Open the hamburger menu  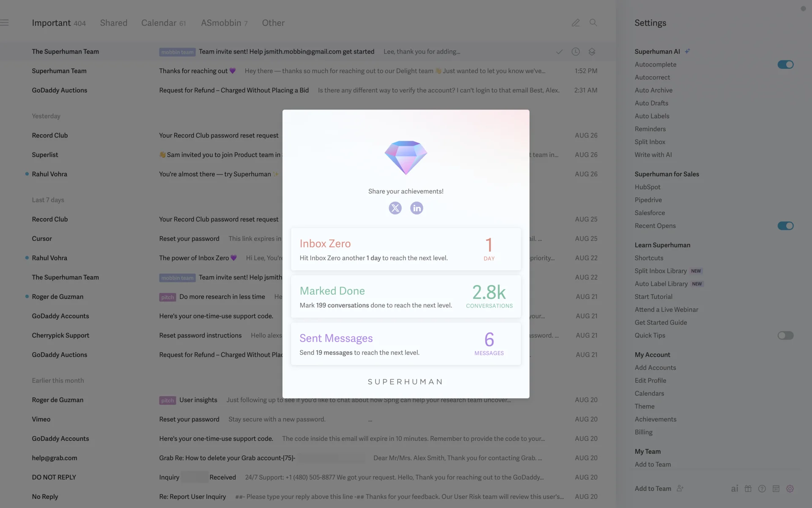tap(5, 23)
